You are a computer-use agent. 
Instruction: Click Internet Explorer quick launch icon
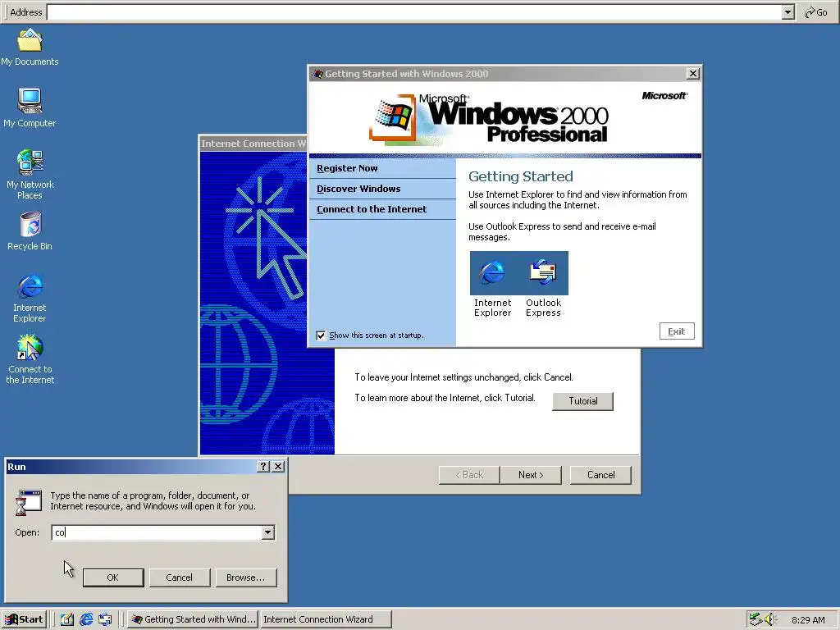coord(86,619)
